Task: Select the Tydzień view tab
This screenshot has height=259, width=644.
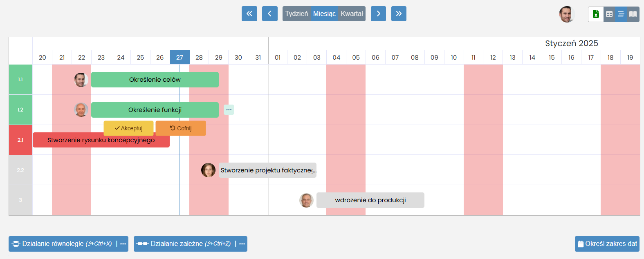Action: [296, 13]
